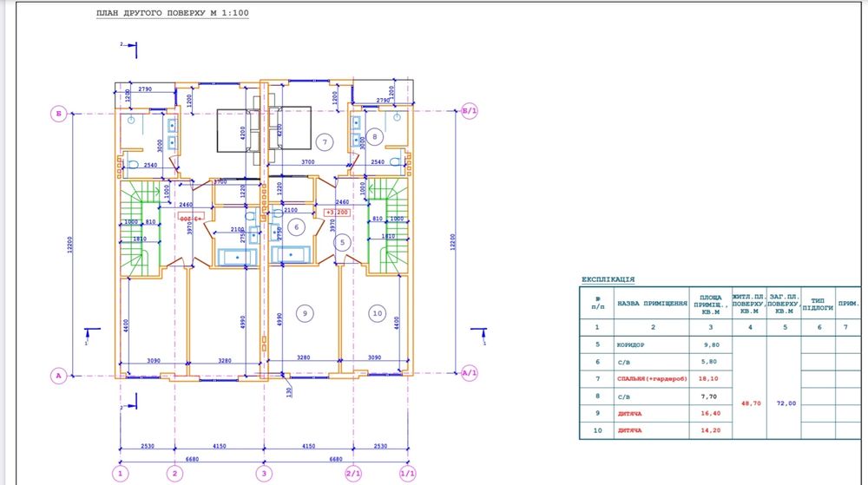Click the 'СПАЛЬНЯ(+гардероб)' cell

tap(652, 379)
